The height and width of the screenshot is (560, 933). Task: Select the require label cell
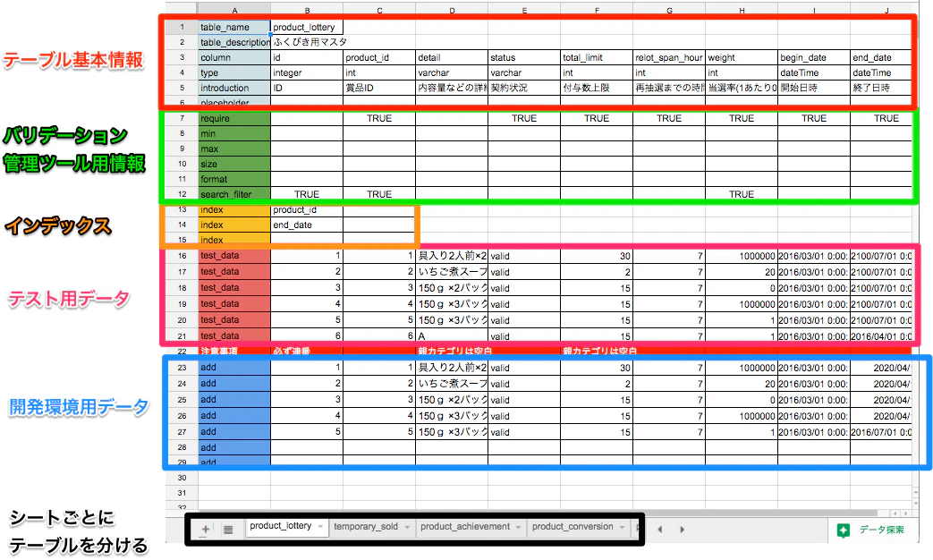click(x=234, y=118)
